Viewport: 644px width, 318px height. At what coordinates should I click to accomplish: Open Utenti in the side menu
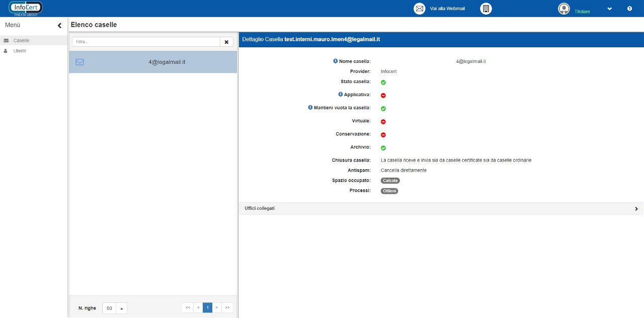point(20,51)
